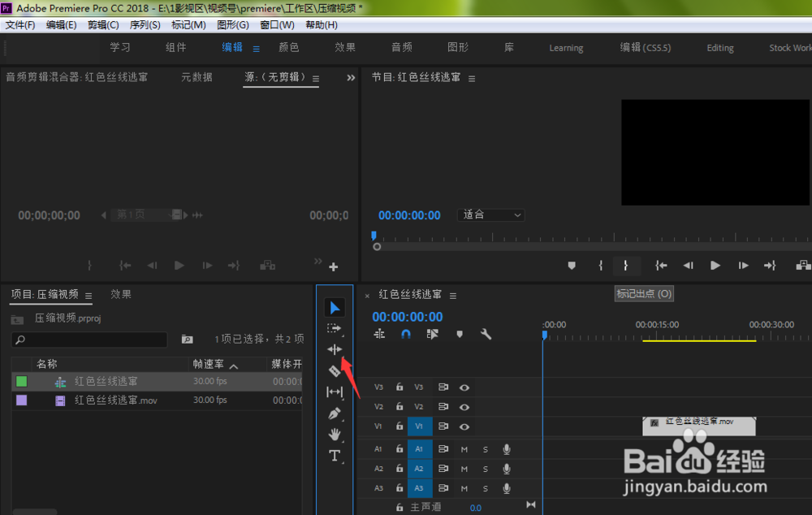Open timeline sequence panel menu
The width and height of the screenshot is (812, 515).
tap(453, 296)
